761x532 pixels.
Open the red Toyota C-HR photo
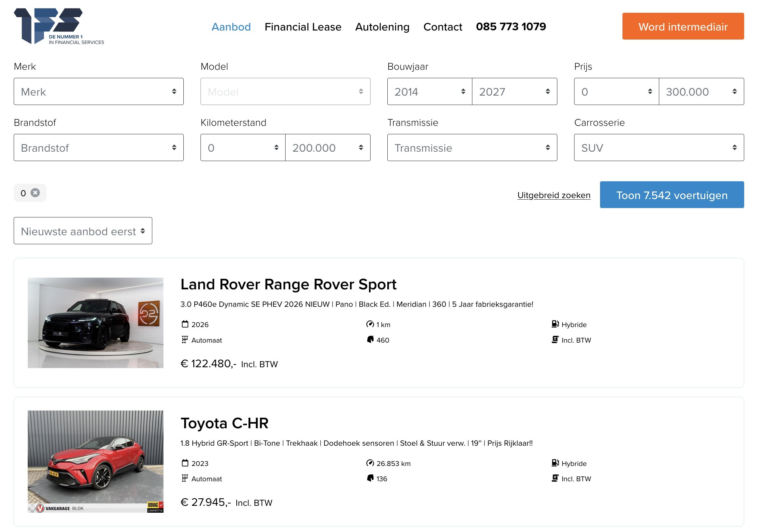pyautogui.click(x=96, y=461)
